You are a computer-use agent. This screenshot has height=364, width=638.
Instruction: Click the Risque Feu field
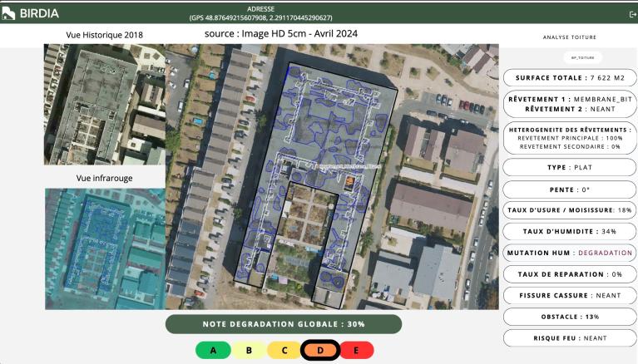pos(570,338)
